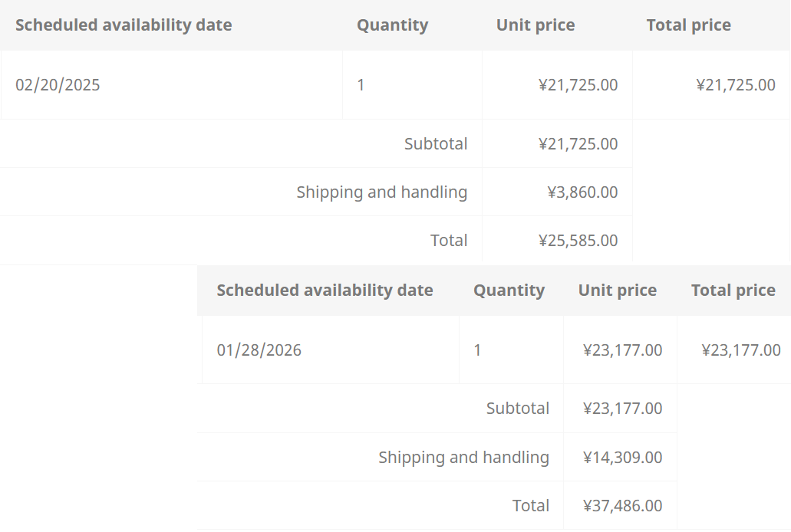The width and height of the screenshot is (791, 532).
Task: Select the Unit price header of upper table
Action: 536,25
